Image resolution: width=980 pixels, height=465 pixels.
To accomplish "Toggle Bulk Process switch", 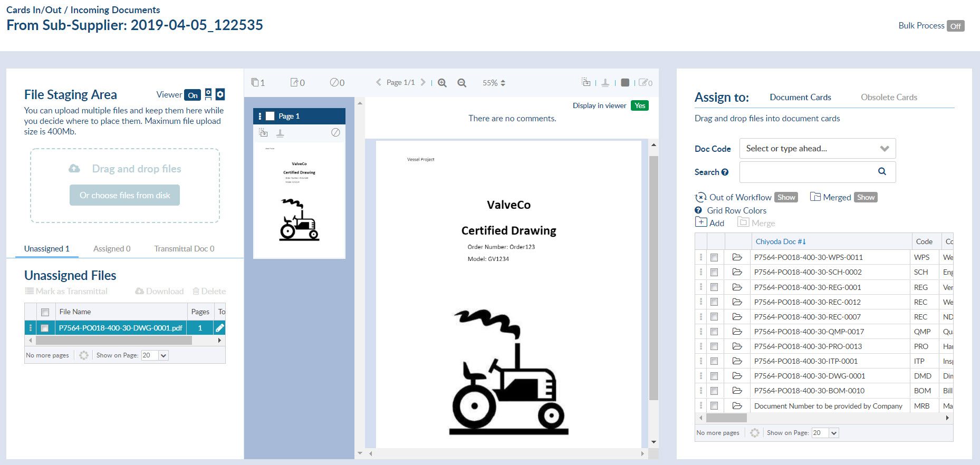I will (955, 26).
